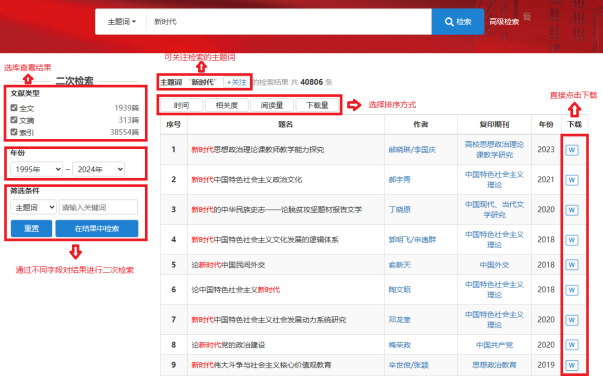Click author 丁晓原
Image resolution: width=603 pixels, height=376 pixels.
(x=400, y=210)
